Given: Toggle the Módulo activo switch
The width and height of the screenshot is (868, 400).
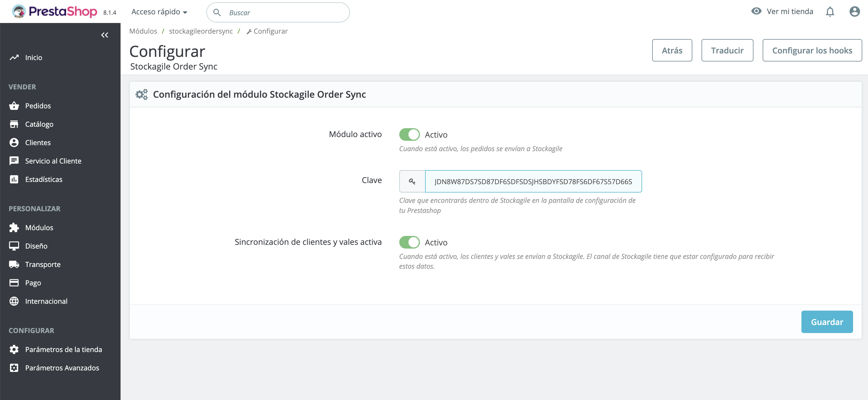Looking at the screenshot, I should coord(409,134).
